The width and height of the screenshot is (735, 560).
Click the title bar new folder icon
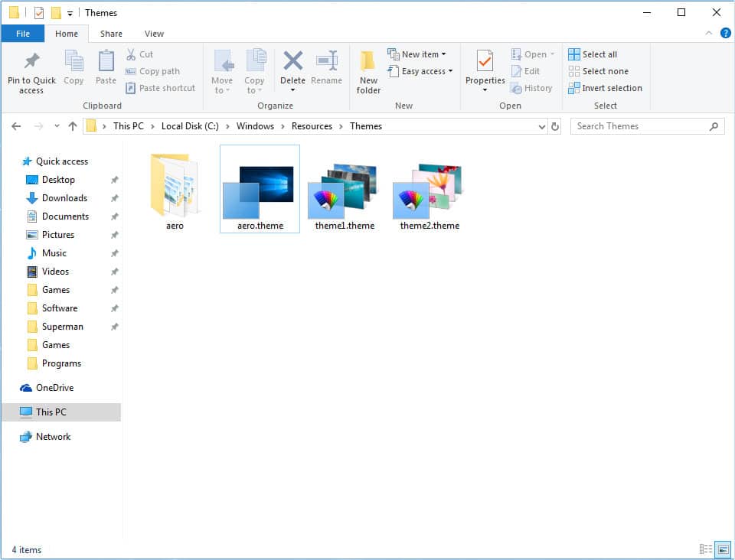pos(56,13)
